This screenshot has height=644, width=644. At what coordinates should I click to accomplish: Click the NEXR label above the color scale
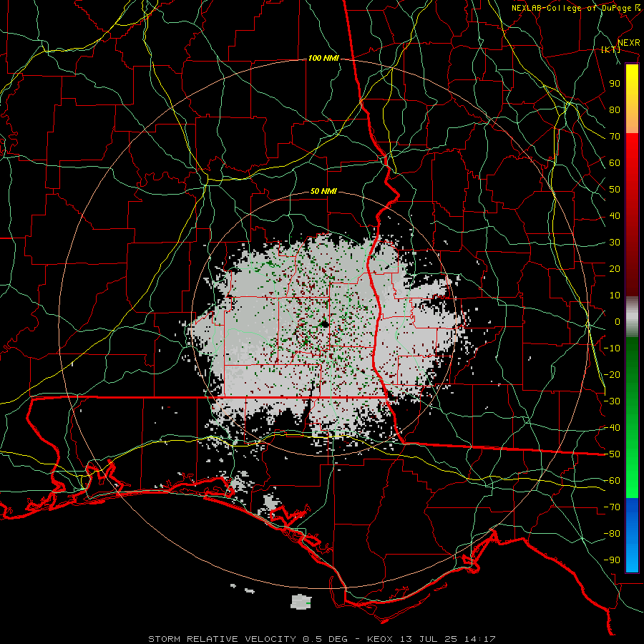pos(628,43)
